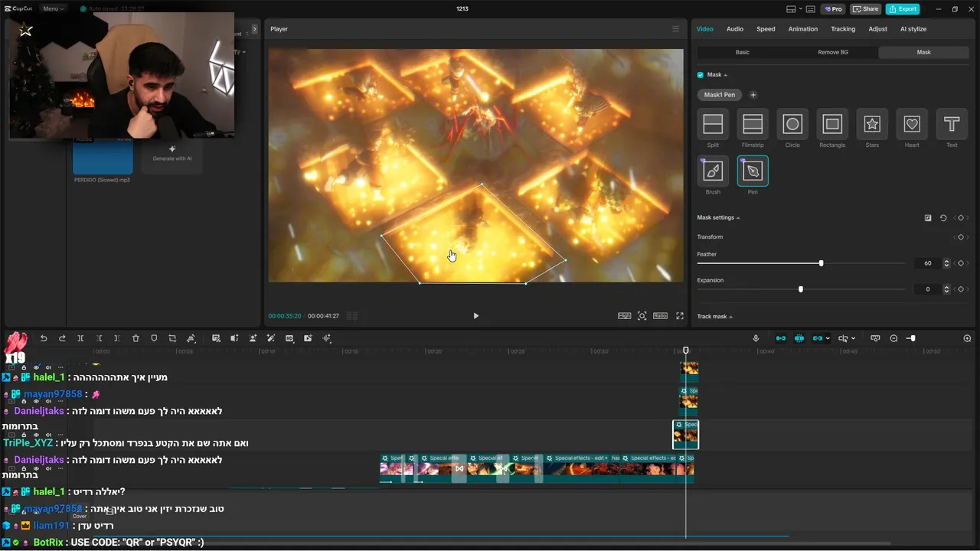Zoom out the timeline
This screenshot has height=551, width=980.
pyautogui.click(x=893, y=338)
